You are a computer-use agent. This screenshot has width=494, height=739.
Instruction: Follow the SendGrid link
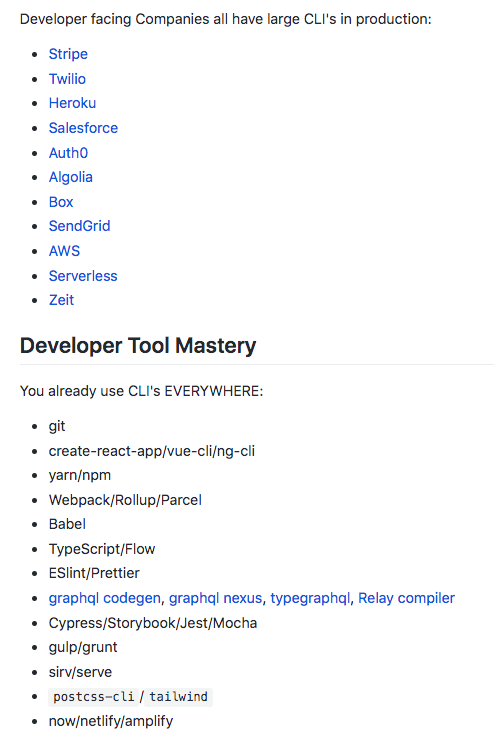79,226
